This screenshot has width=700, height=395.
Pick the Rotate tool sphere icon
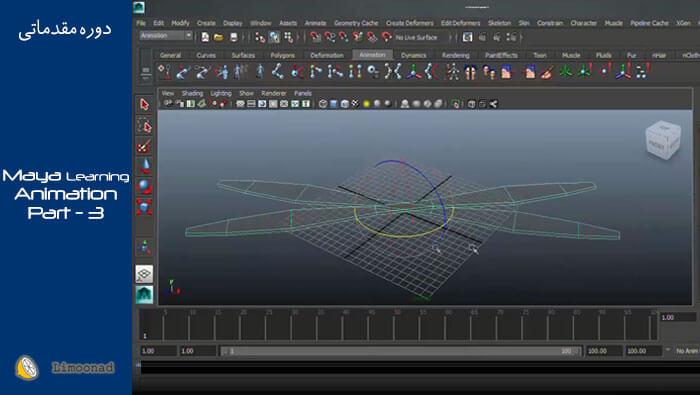[x=144, y=186]
